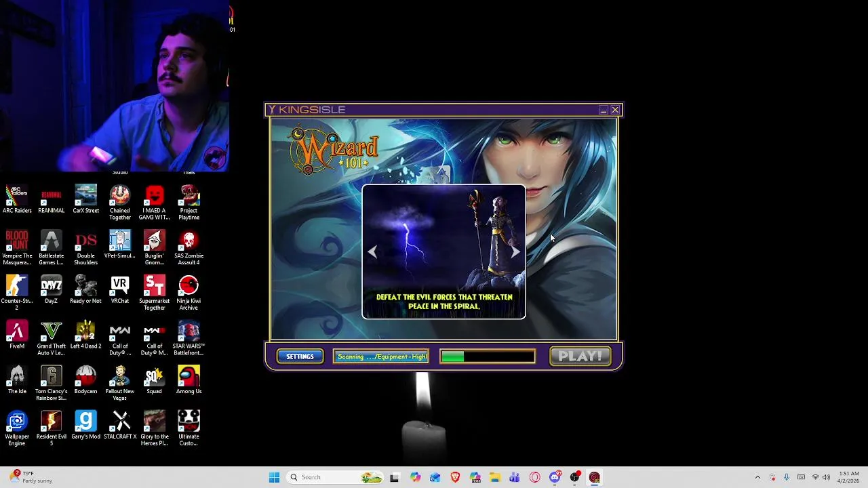868x488 pixels.
Task: Launch Garry's Mod
Action: pos(85,426)
